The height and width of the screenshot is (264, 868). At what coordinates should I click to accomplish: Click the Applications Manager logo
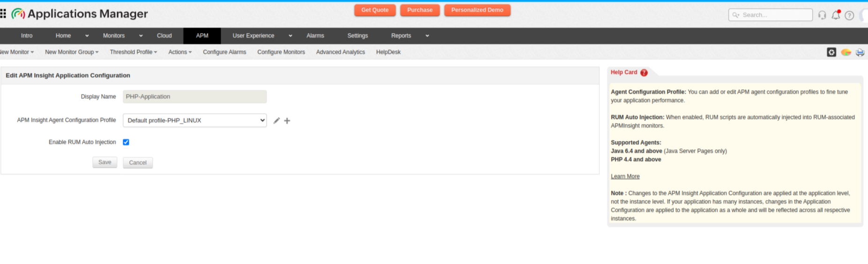[80, 14]
